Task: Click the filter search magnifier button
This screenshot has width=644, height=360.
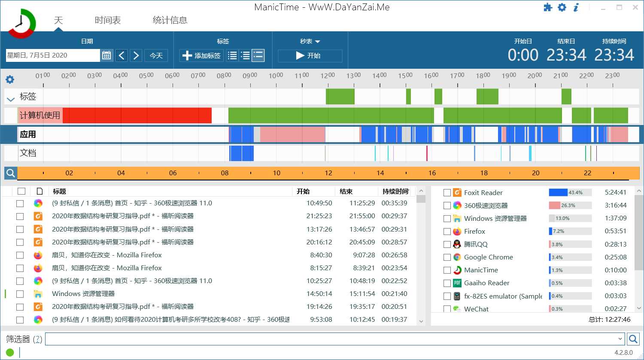Action: coord(633,339)
